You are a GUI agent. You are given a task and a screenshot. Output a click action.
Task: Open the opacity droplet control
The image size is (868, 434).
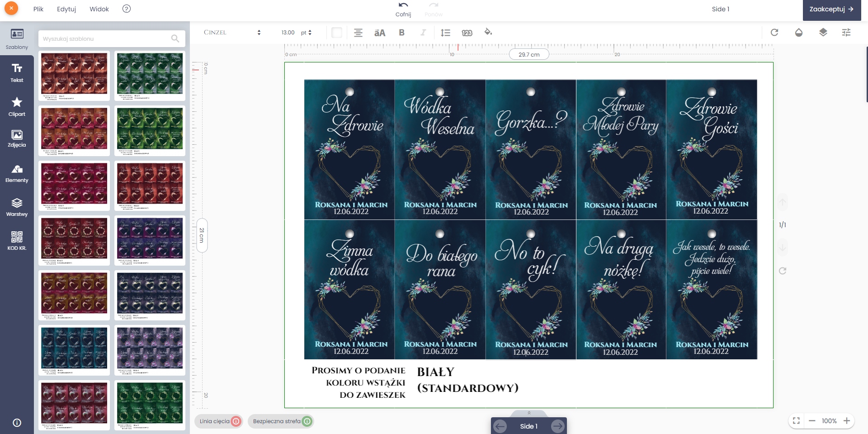tap(799, 32)
